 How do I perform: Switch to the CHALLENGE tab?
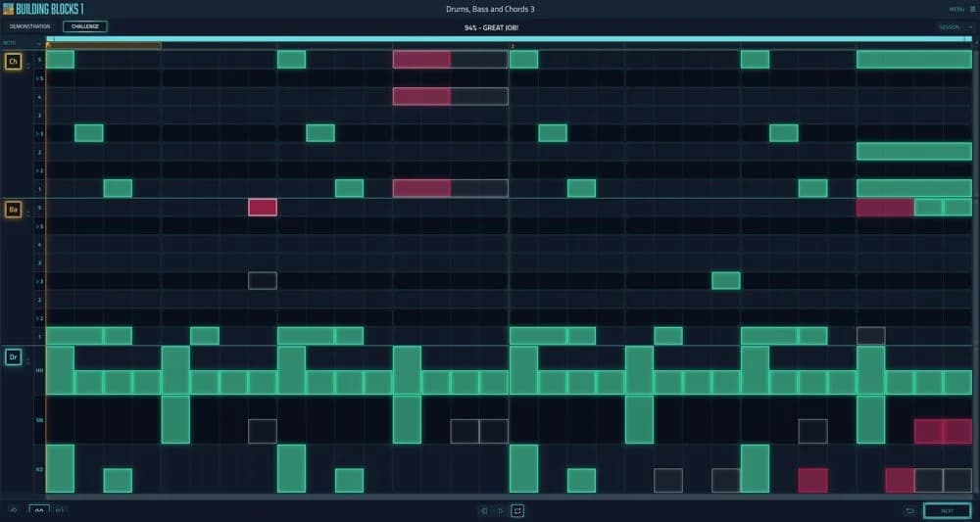[85, 26]
